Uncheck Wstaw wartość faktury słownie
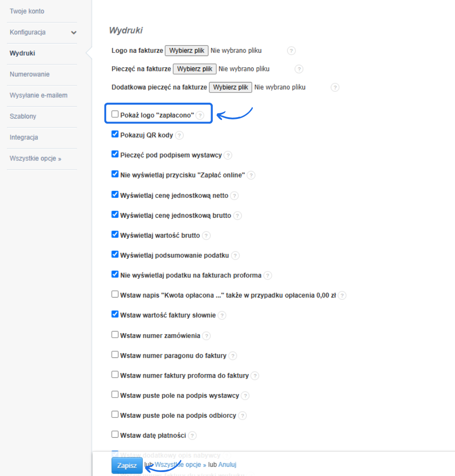 click(115, 314)
